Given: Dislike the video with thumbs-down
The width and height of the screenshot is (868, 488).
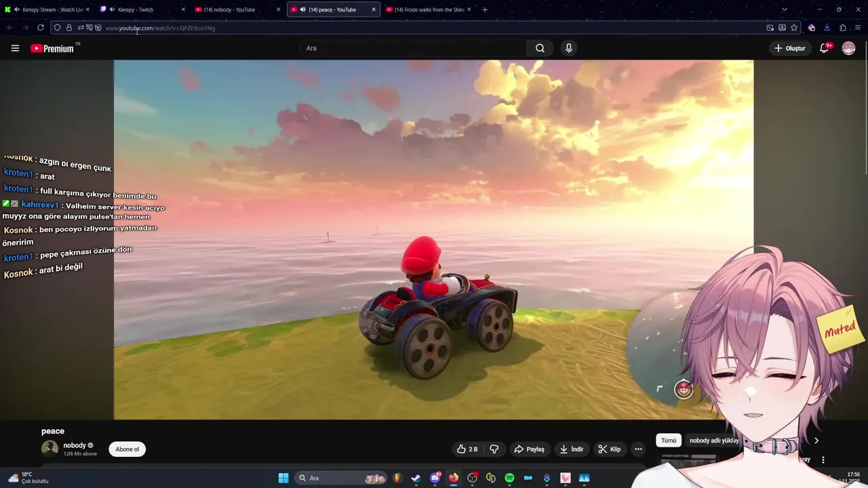Looking at the screenshot, I should 494,449.
